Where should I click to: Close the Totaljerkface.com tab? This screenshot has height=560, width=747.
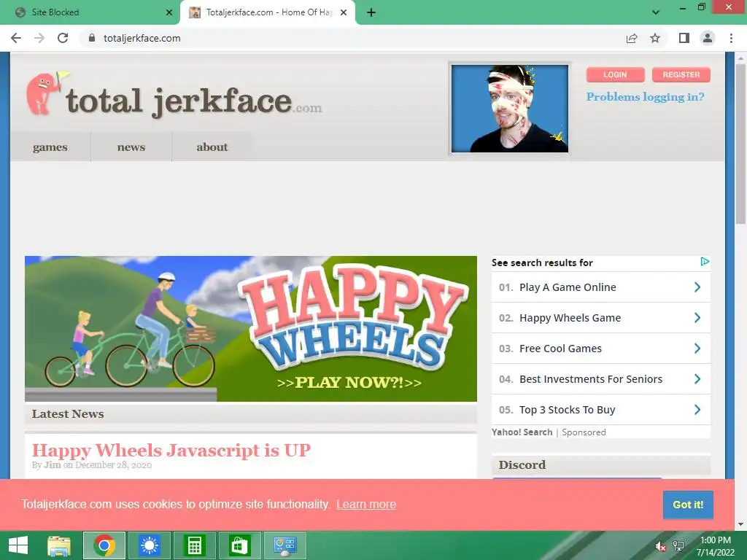click(344, 12)
